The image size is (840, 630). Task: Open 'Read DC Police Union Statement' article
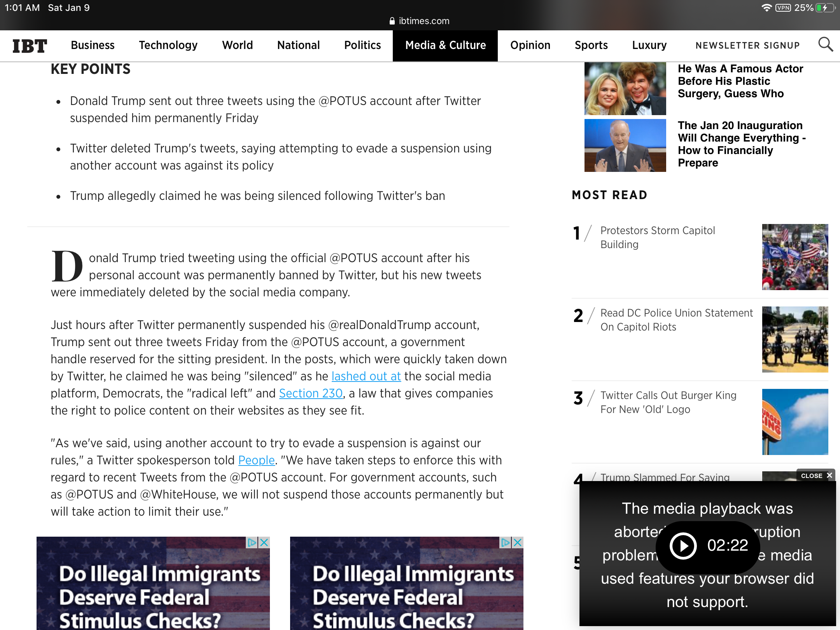(677, 320)
